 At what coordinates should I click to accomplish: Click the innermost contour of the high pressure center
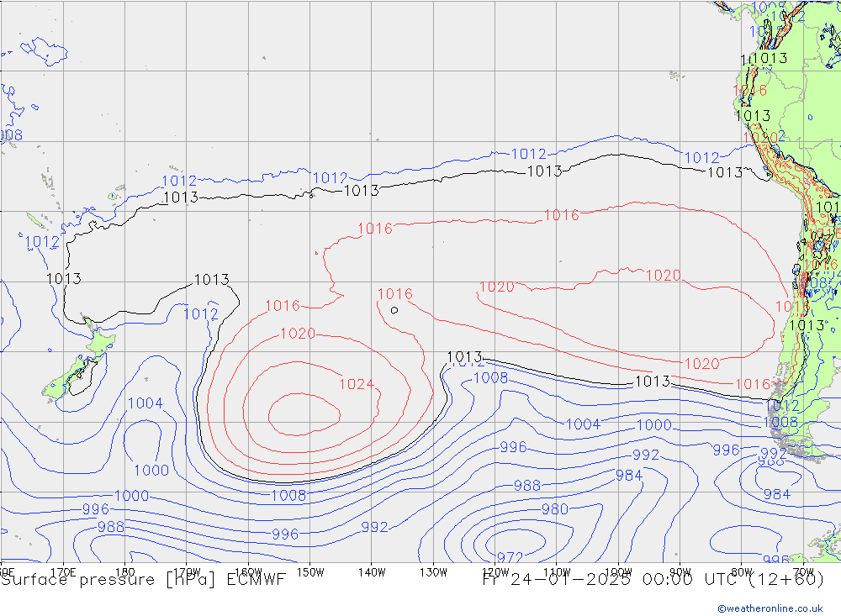coord(304,412)
